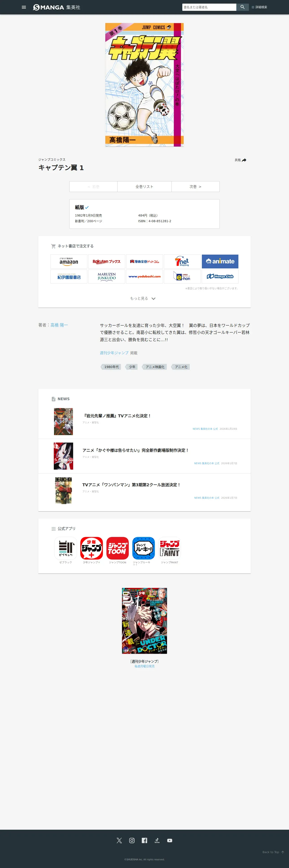Order from Honya Club logo
This screenshot has height=868, width=289.
(220, 276)
